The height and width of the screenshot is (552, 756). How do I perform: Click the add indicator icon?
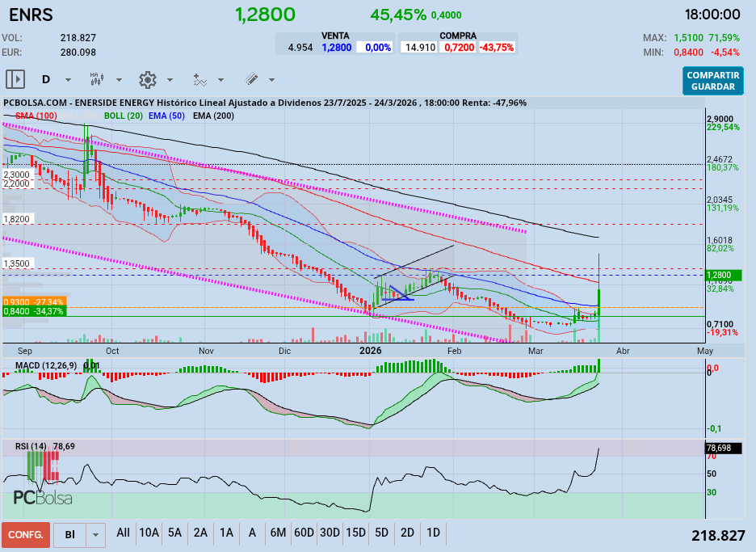pos(199,79)
